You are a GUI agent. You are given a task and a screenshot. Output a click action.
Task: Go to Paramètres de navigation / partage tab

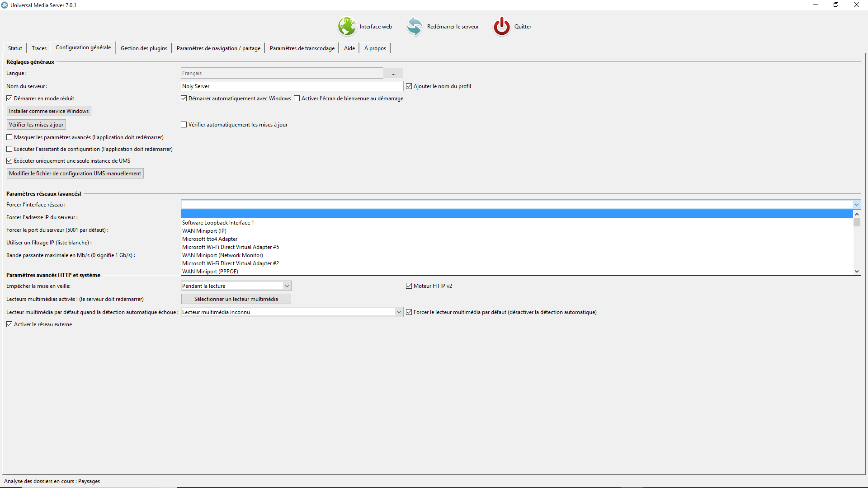click(218, 48)
